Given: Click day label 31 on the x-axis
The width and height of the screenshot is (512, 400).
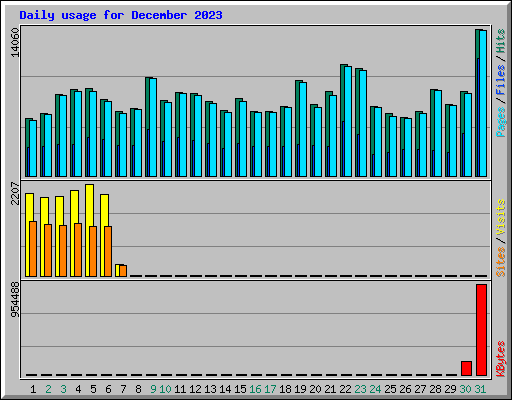Looking at the screenshot, I should click(x=480, y=389).
